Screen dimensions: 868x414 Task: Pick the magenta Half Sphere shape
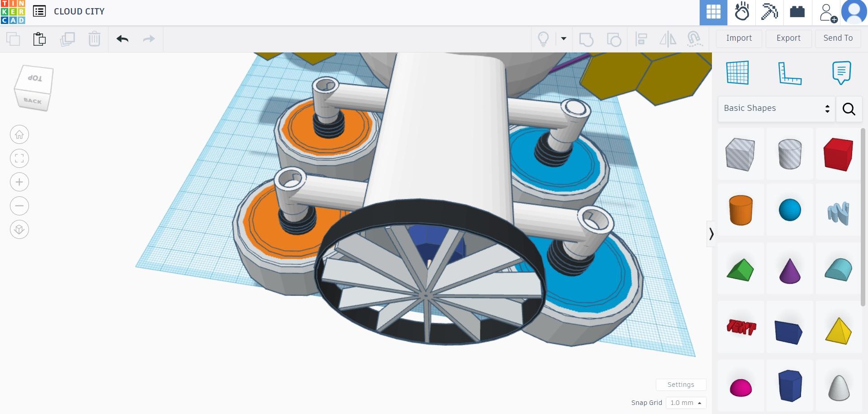pos(740,388)
